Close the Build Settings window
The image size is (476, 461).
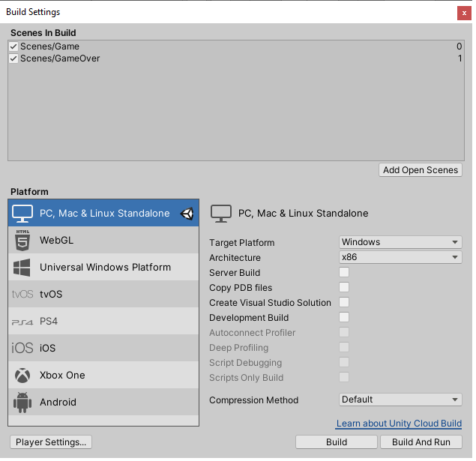464,13
